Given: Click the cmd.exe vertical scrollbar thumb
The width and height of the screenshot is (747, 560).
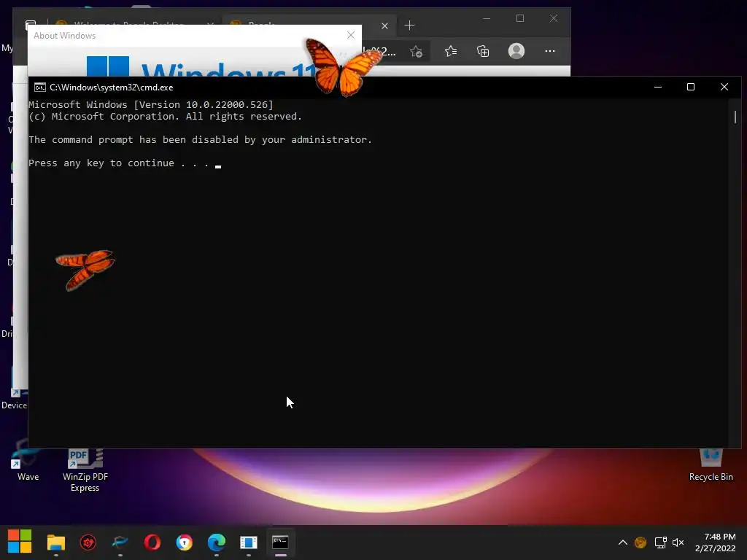Looking at the screenshot, I should (735, 117).
